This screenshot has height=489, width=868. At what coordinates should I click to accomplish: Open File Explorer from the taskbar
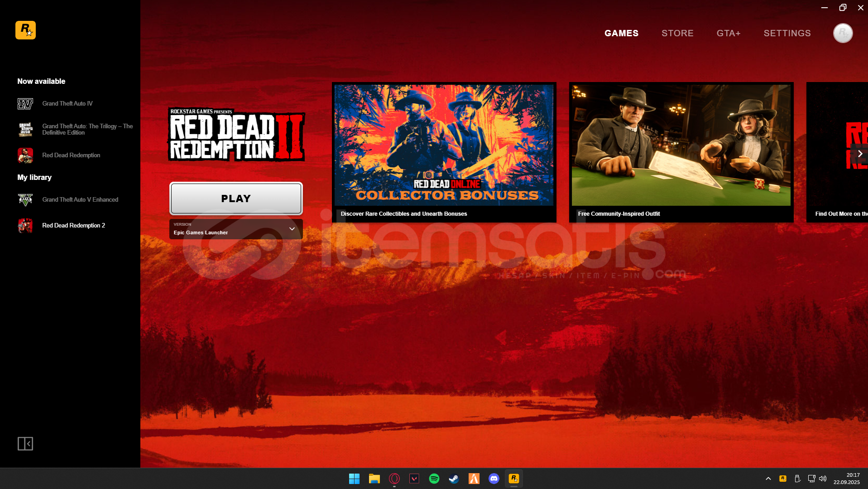click(374, 479)
